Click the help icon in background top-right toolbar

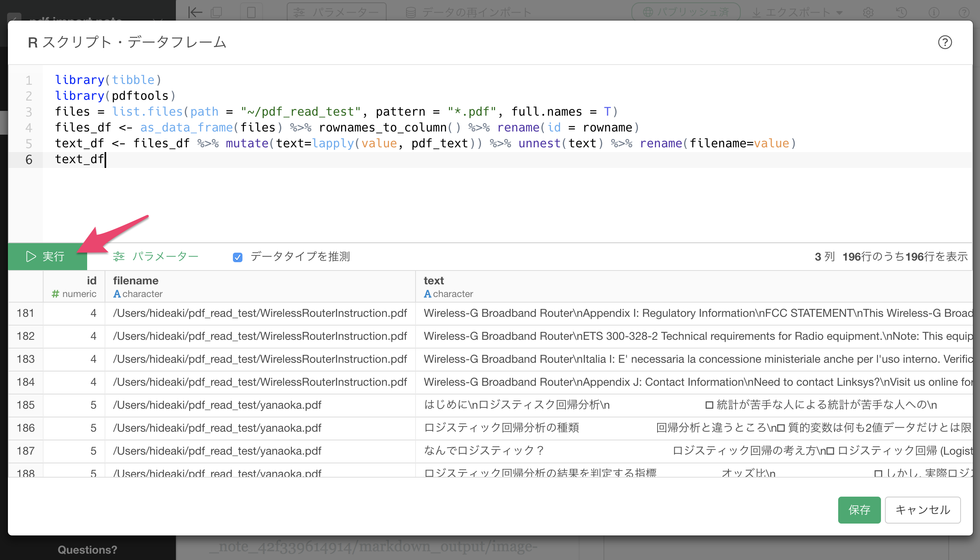pos(964,12)
